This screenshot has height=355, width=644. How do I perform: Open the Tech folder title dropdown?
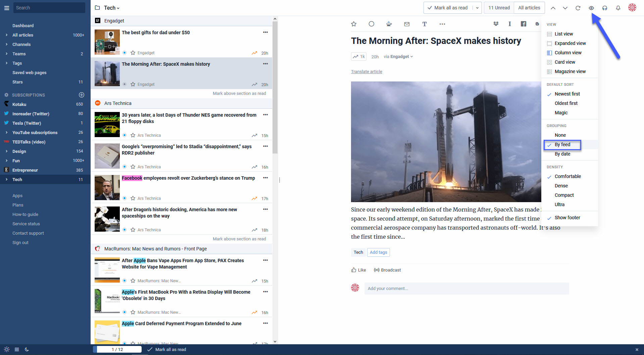pyautogui.click(x=112, y=8)
